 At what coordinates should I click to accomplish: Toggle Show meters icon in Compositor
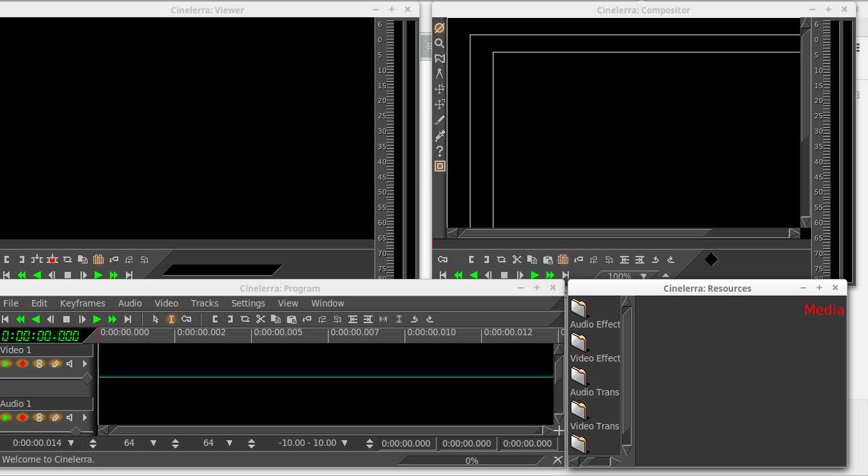click(x=563, y=259)
